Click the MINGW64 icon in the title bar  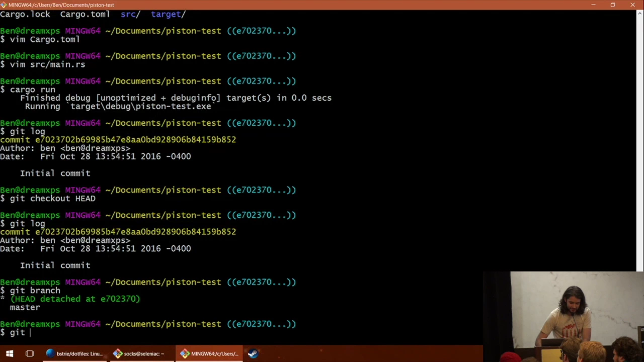tap(4, 5)
